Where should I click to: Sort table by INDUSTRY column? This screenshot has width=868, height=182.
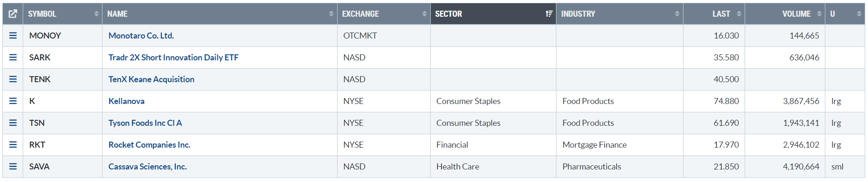(x=619, y=14)
